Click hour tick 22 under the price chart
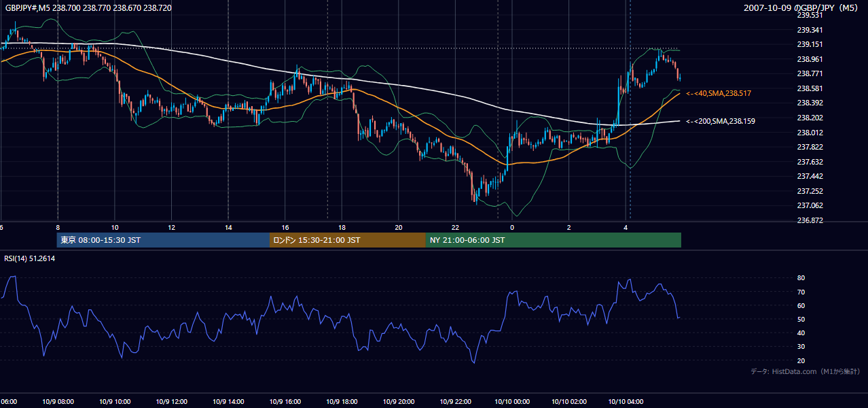The image size is (868, 408). tap(455, 227)
